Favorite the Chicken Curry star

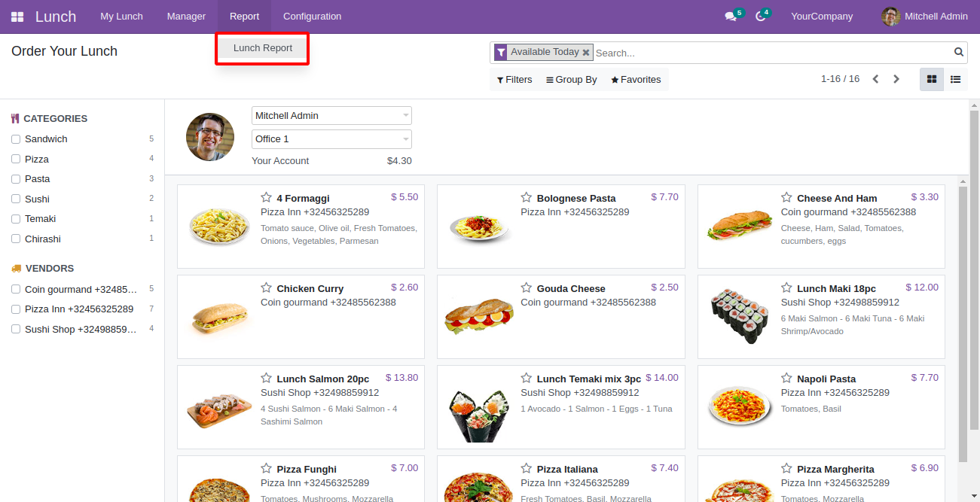click(x=267, y=288)
